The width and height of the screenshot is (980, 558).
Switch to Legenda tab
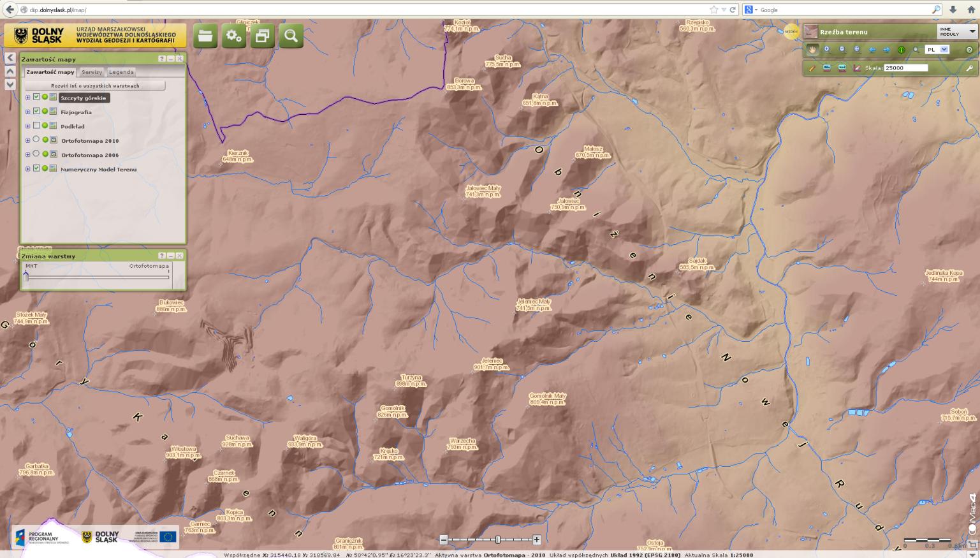coord(121,72)
